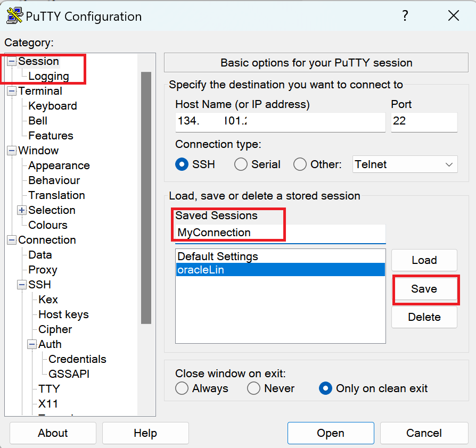Collapse the Session tree node

click(x=12, y=62)
